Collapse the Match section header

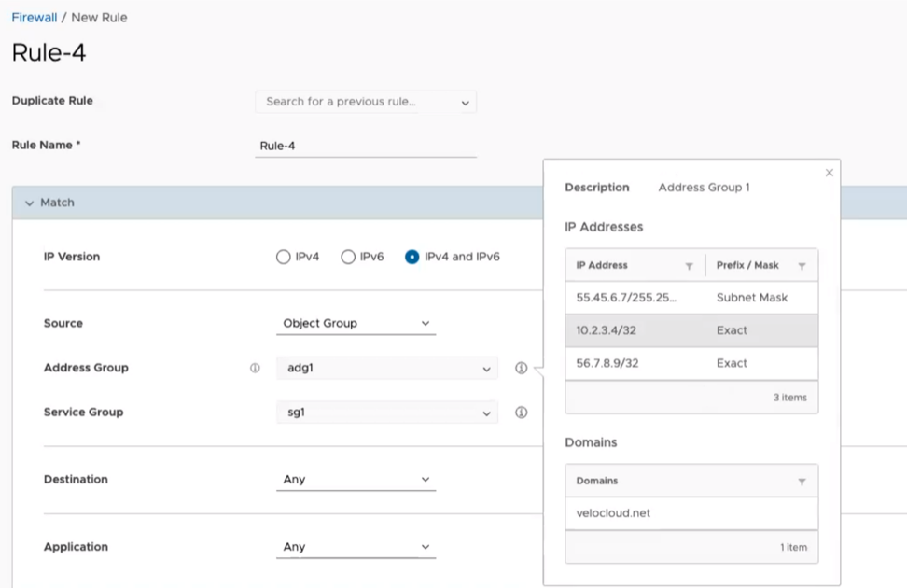pyautogui.click(x=31, y=203)
